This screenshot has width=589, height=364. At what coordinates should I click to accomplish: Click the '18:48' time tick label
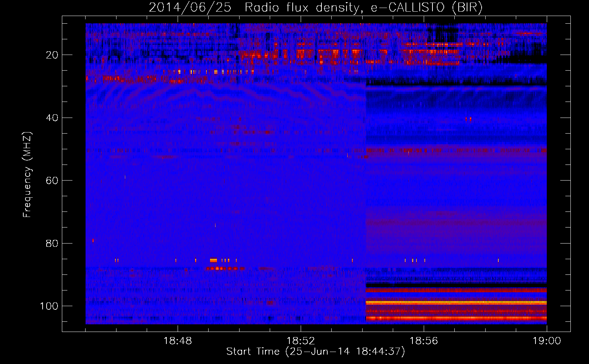[x=178, y=341]
